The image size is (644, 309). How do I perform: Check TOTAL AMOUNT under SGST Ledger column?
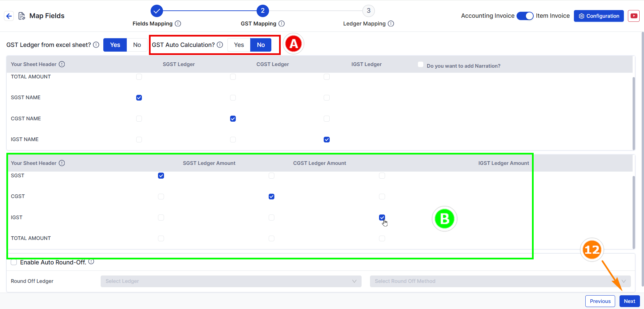[x=139, y=77]
